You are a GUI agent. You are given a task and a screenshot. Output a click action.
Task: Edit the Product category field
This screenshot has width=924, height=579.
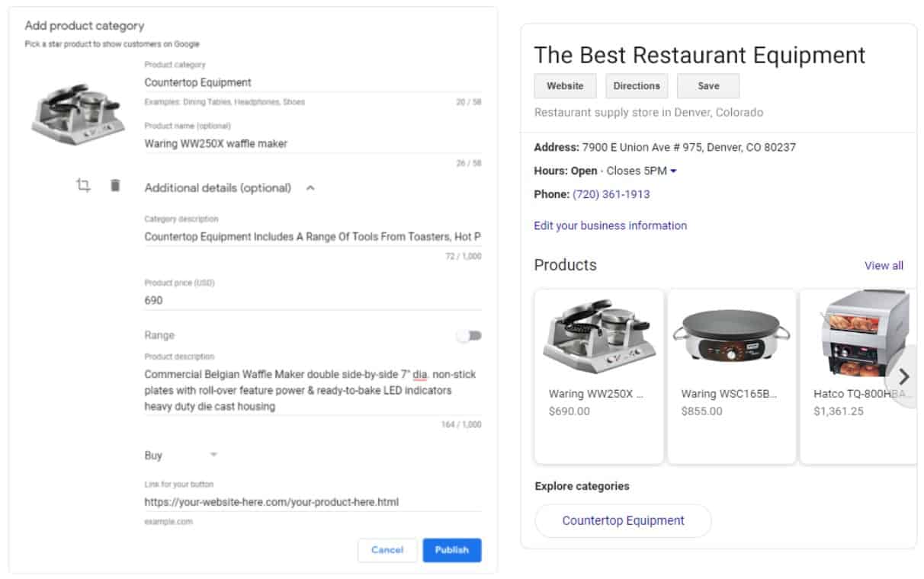point(313,82)
